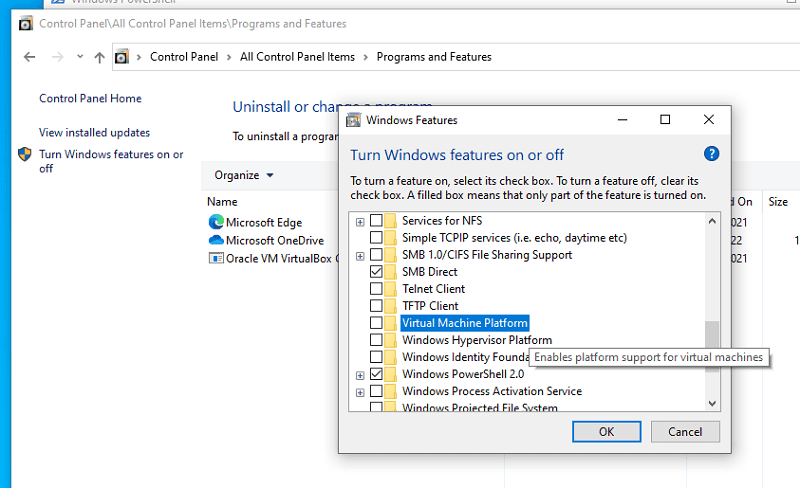The height and width of the screenshot is (488, 800).
Task: Click the Control Panel icon in address bar
Action: 121,57
